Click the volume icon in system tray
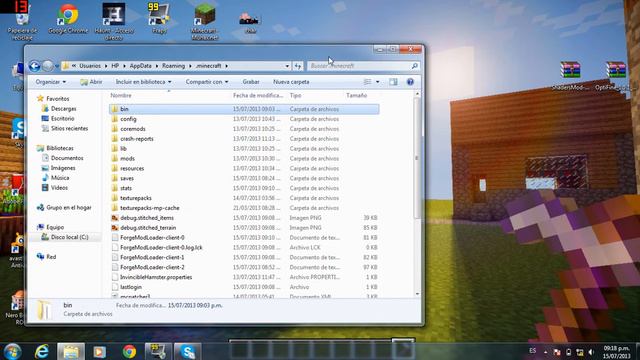This screenshot has height=360, width=640. click(x=591, y=352)
